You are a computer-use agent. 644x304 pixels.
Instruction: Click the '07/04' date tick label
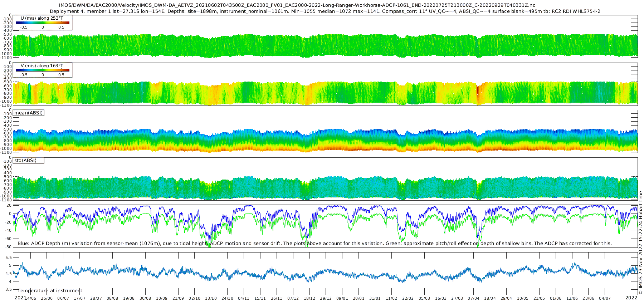click(474, 298)
